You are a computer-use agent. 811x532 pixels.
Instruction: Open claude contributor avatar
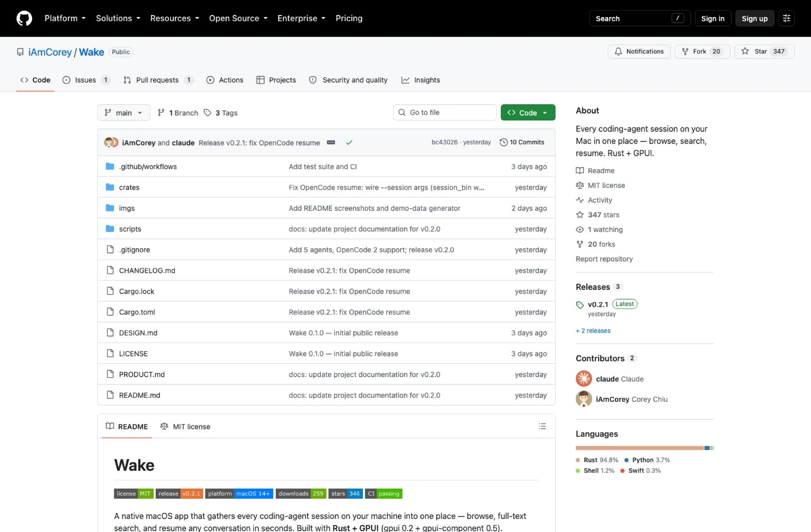pyautogui.click(x=584, y=379)
